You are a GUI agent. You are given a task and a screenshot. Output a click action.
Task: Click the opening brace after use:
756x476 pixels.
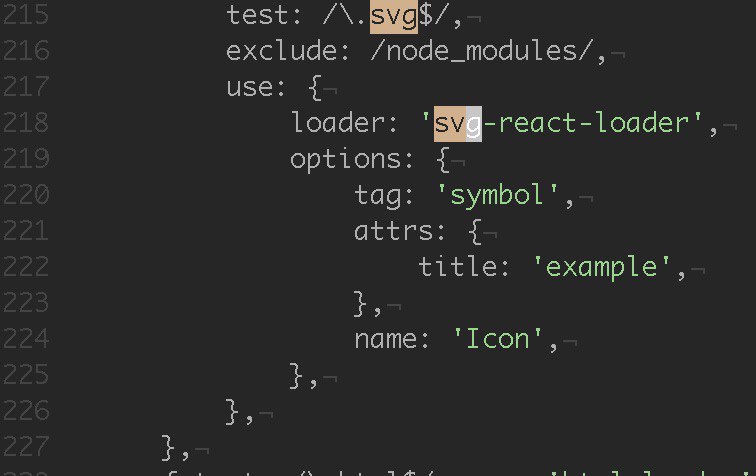(x=315, y=87)
